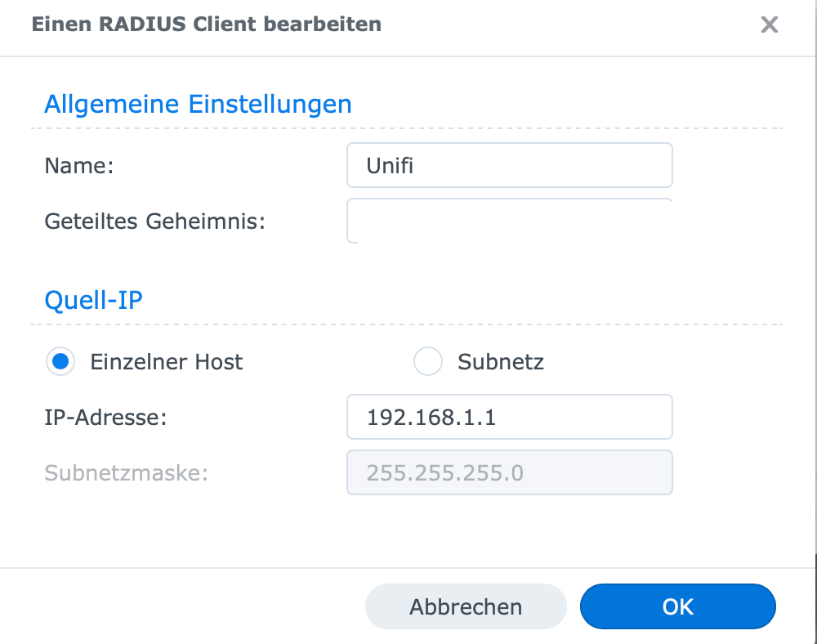Click the IP-Adresse: label

coord(105,418)
